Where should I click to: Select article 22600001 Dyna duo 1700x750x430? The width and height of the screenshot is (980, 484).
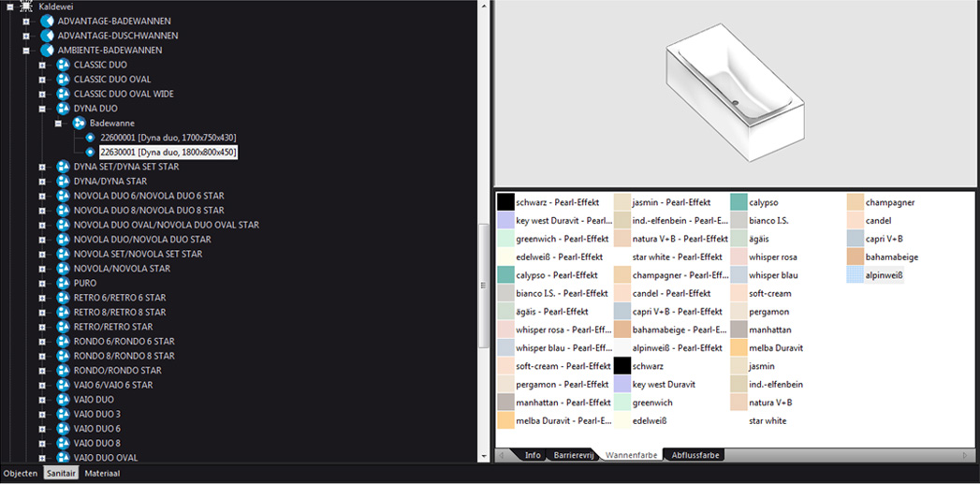tap(168, 138)
